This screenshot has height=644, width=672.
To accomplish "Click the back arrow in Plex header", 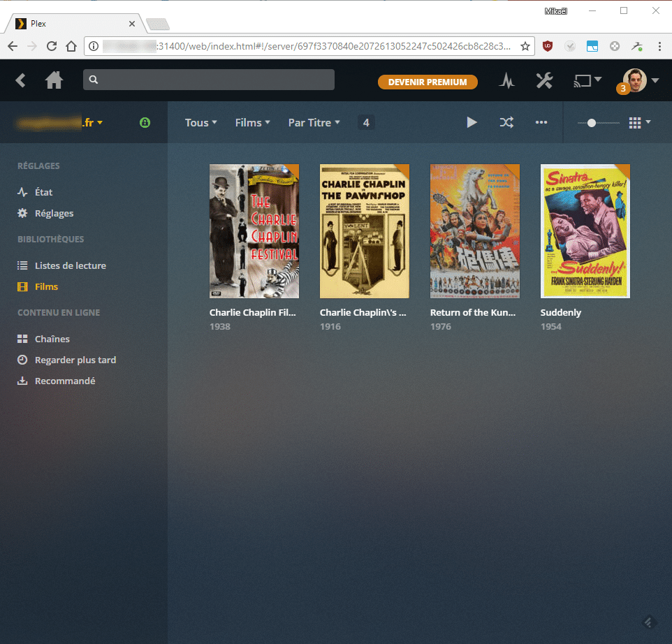I will click(x=21, y=81).
